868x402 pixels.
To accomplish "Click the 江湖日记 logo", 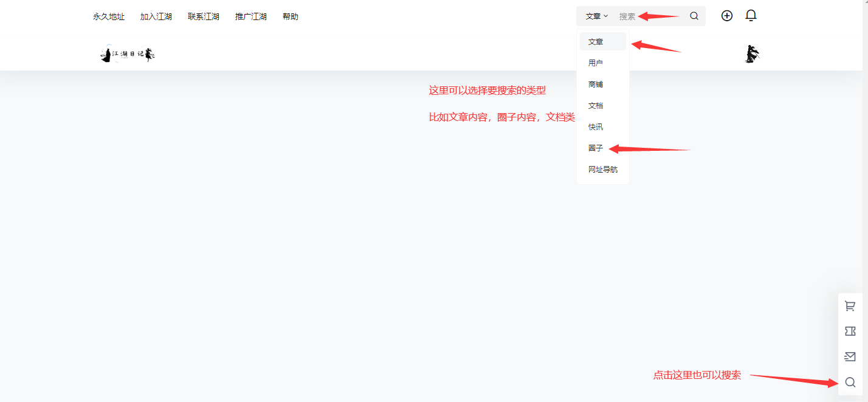I will [x=126, y=54].
